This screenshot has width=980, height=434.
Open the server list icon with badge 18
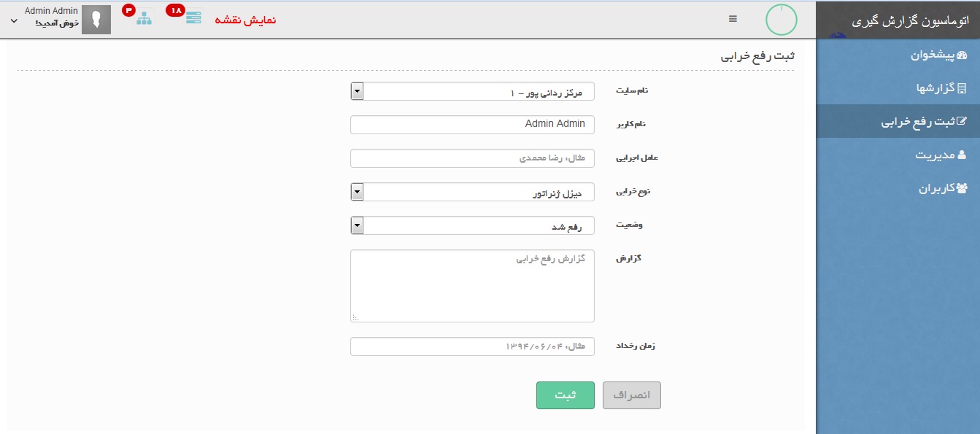(x=193, y=18)
